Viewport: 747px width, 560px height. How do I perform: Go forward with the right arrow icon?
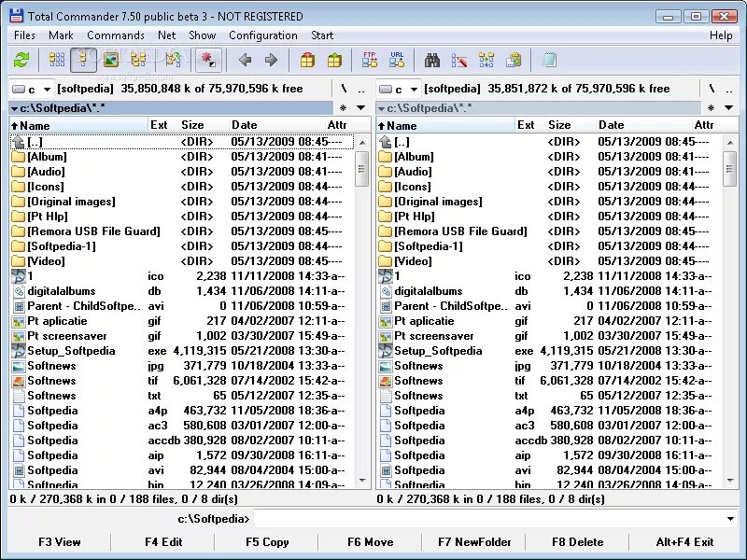[271, 60]
